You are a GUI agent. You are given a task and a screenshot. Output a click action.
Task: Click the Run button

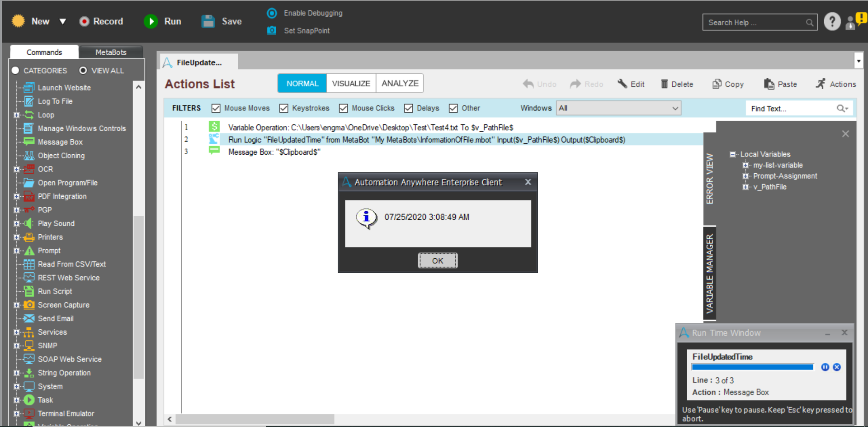[163, 21]
